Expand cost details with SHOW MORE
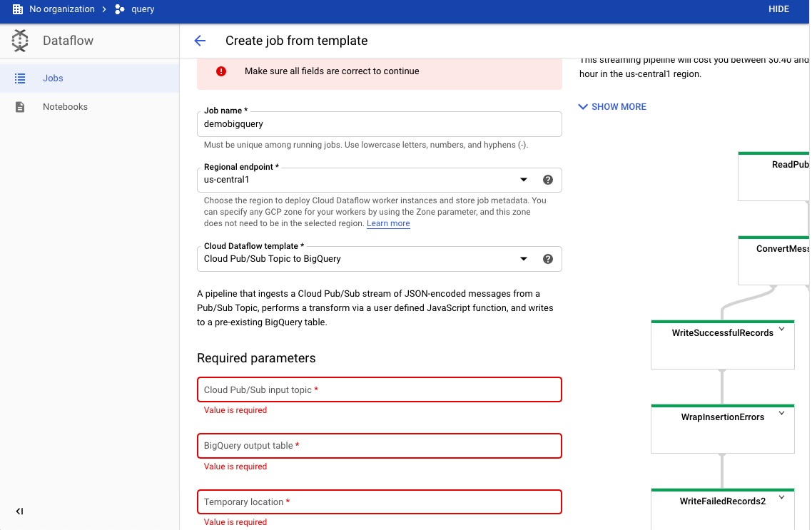This screenshot has width=812, height=530. (x=612, y=106)
